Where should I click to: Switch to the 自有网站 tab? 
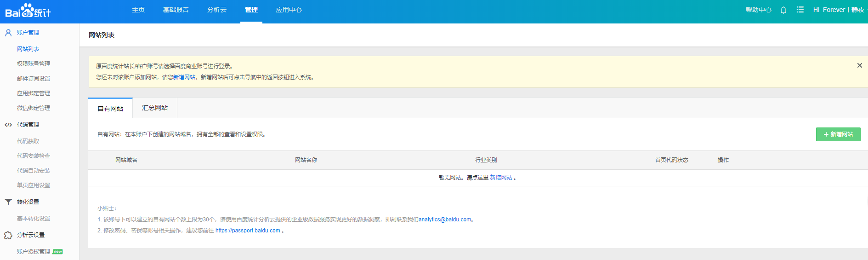point(110,109)
